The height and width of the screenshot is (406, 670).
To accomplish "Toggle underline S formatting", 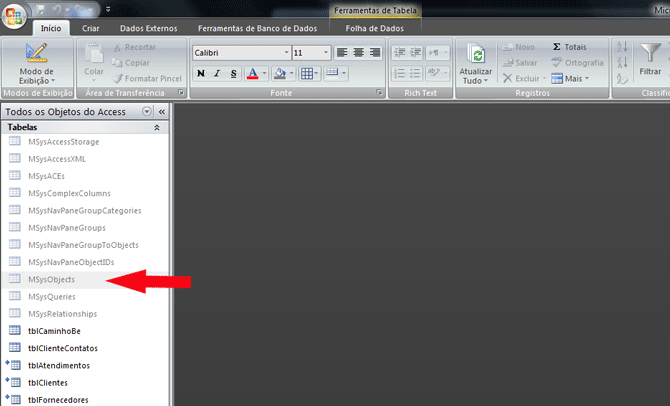I will point(233,74).
